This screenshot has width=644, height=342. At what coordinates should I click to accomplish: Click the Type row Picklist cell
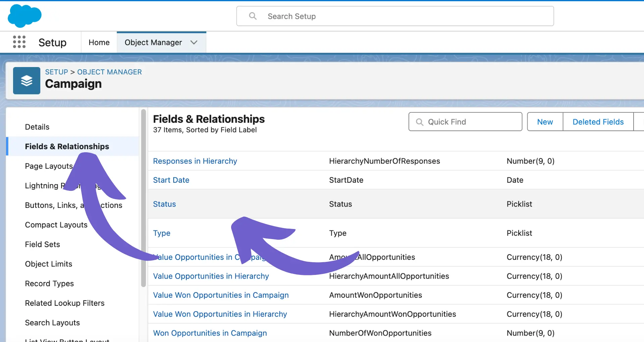(519, 233)
